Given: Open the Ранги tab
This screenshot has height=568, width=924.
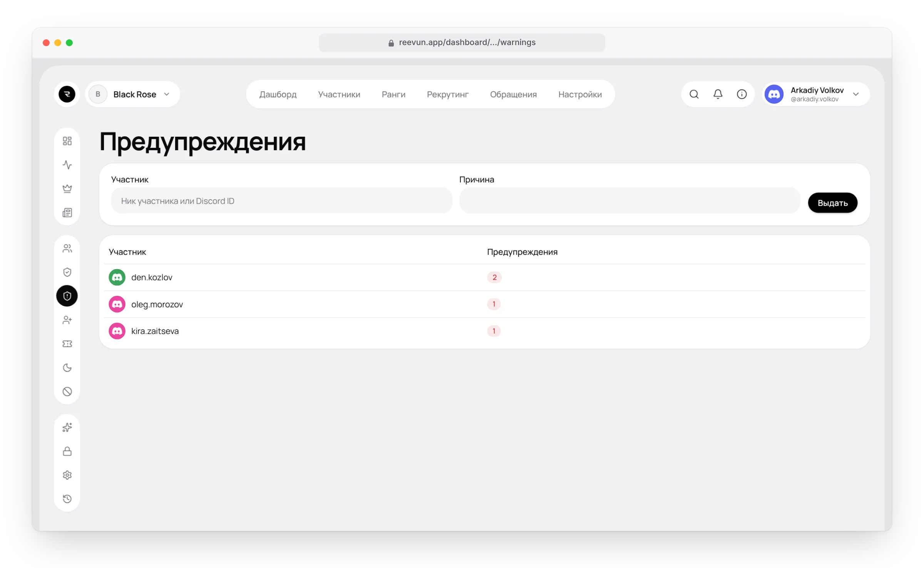Looking at the screenshot, I should (393, 94).
